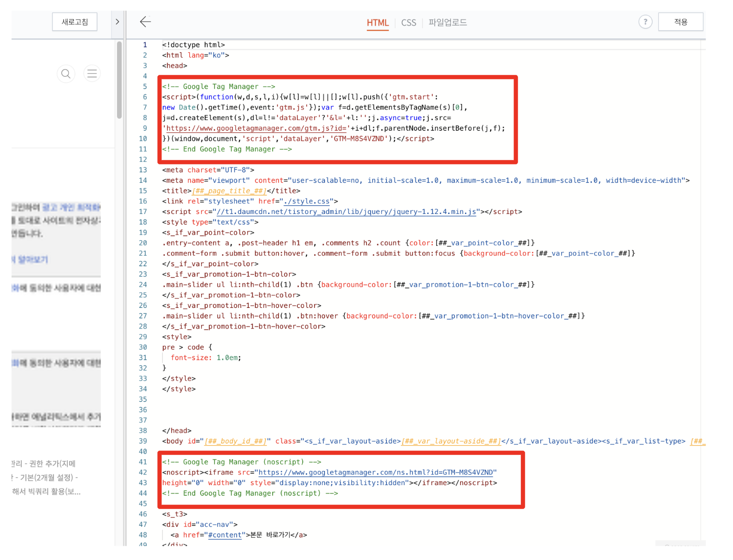
Task: Click the 'Google Tag Manager' comment on line 5
Action: pos(218,87)
